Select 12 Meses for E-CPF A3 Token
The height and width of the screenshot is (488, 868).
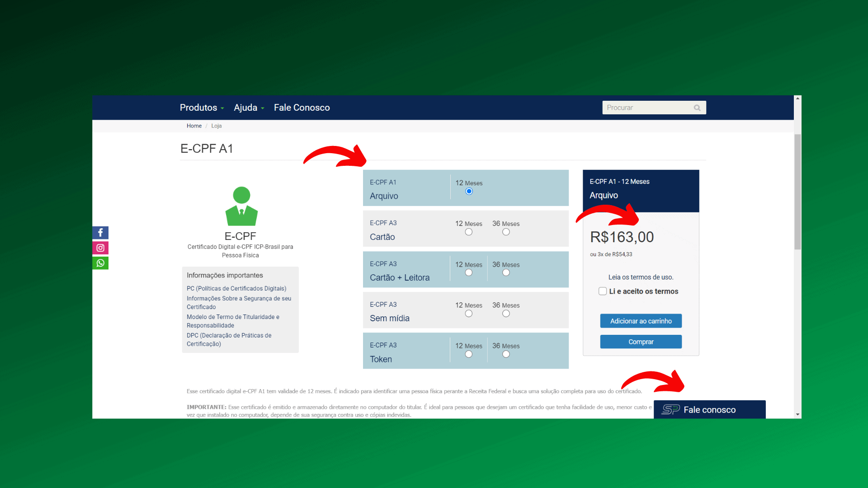click(x=469, y=354)
